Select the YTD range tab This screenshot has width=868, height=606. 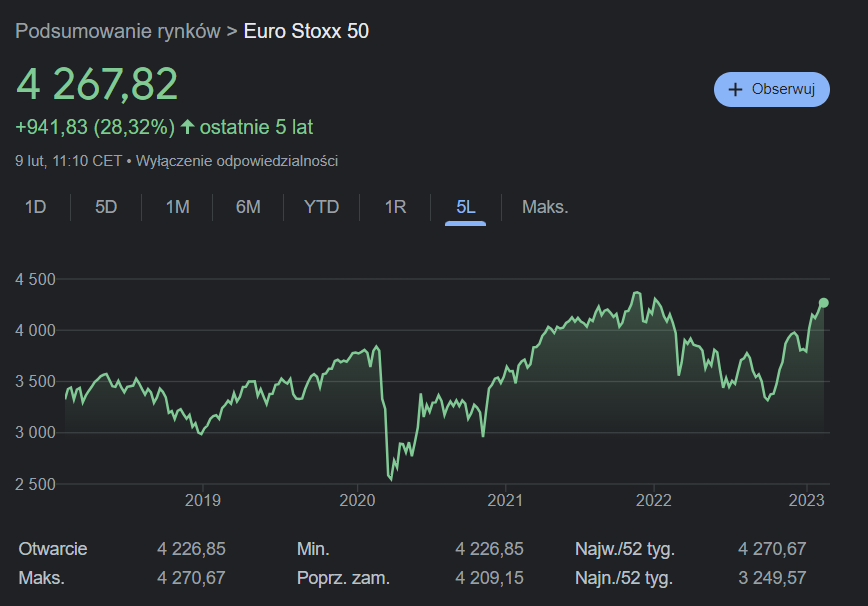point(321,207)
